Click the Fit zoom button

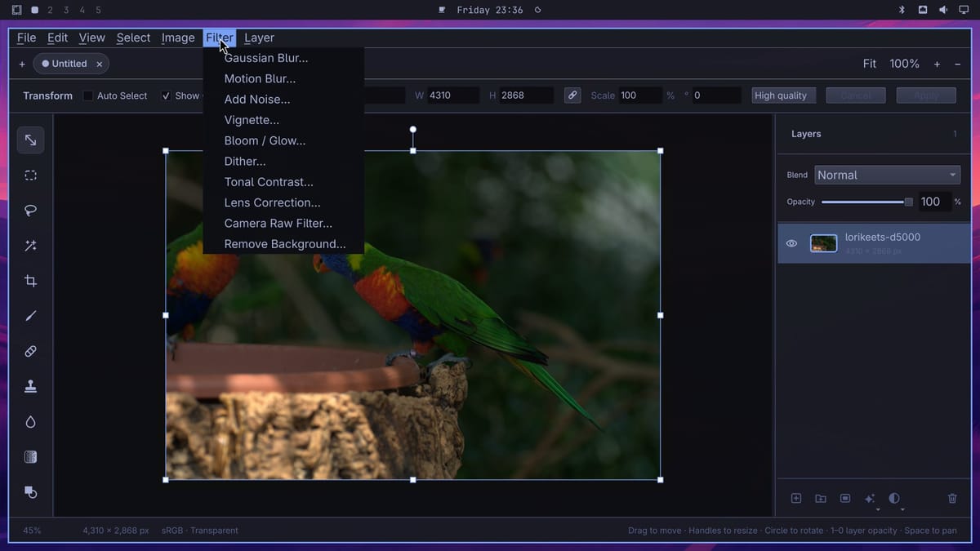point(870,64)
